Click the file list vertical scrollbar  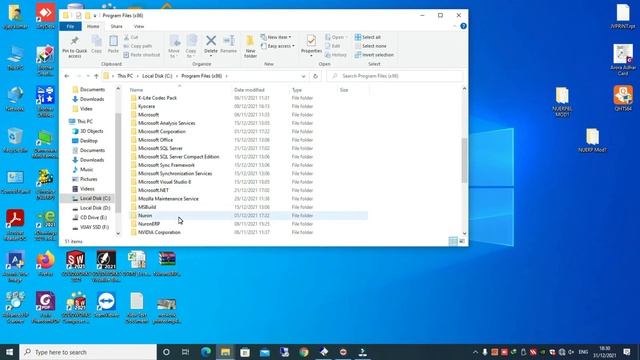pyautogui.click(x=464, y=161)
